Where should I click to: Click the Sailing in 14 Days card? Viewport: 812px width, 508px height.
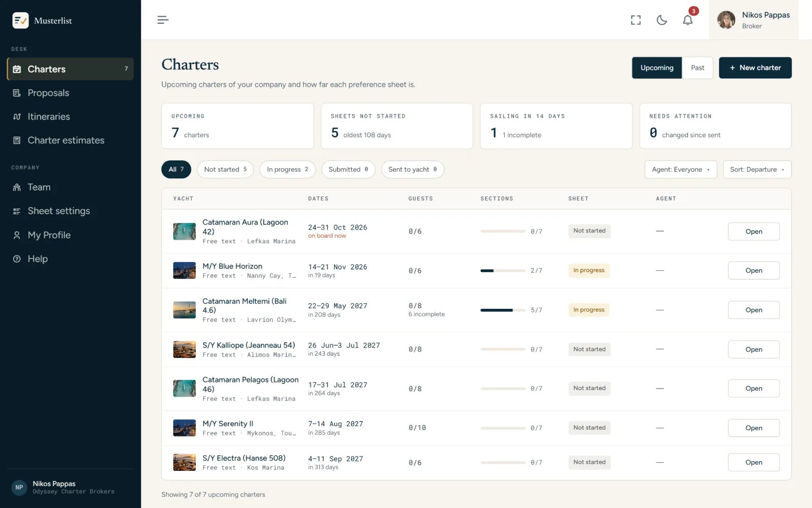pyautogui.click(x=556, y=126)
